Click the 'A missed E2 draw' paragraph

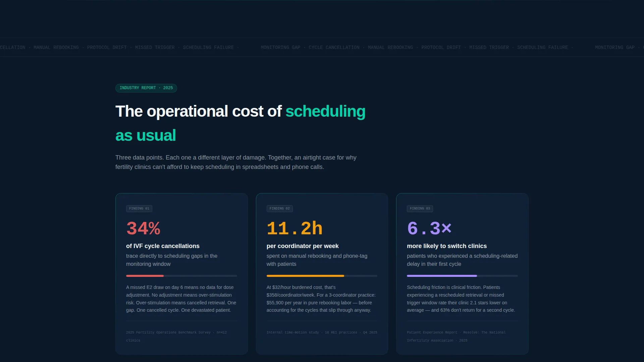coord(181,299)
